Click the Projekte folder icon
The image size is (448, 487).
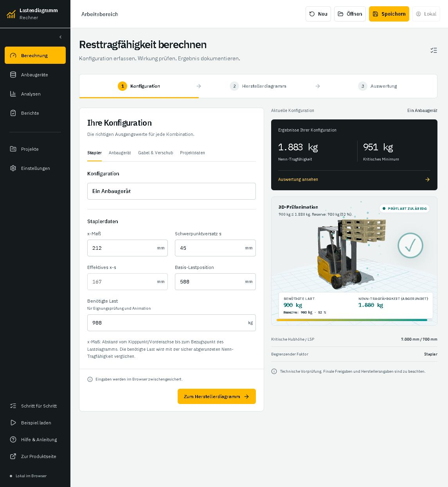pos(13,149)
